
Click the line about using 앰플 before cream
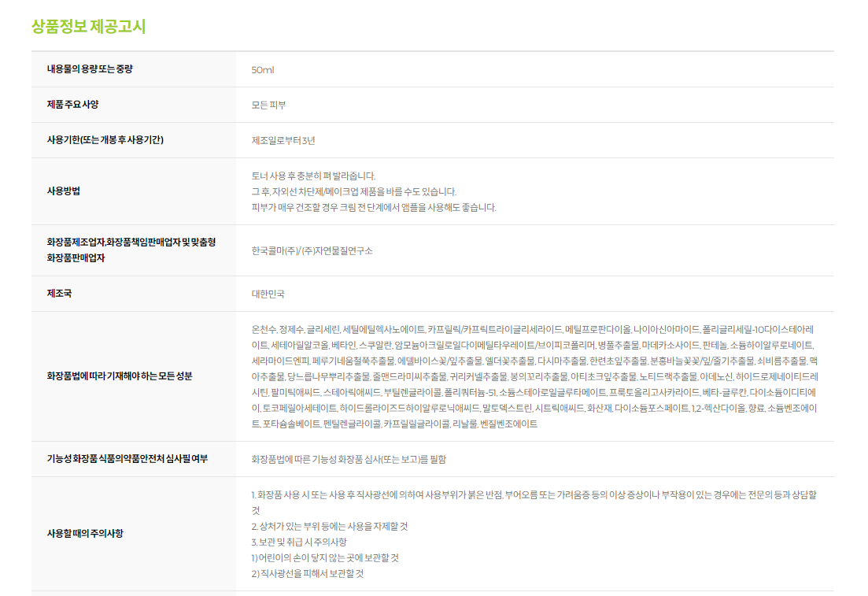374,208
